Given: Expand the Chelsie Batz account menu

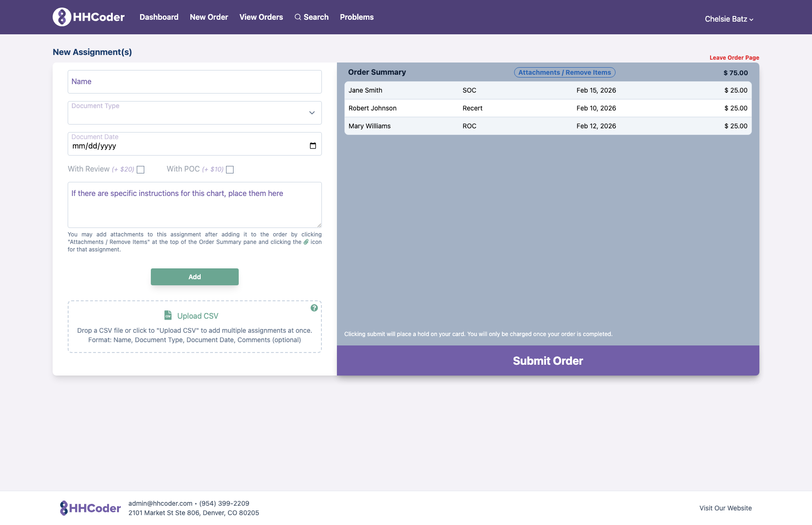Looking at the screenshot, I should 729,19.
